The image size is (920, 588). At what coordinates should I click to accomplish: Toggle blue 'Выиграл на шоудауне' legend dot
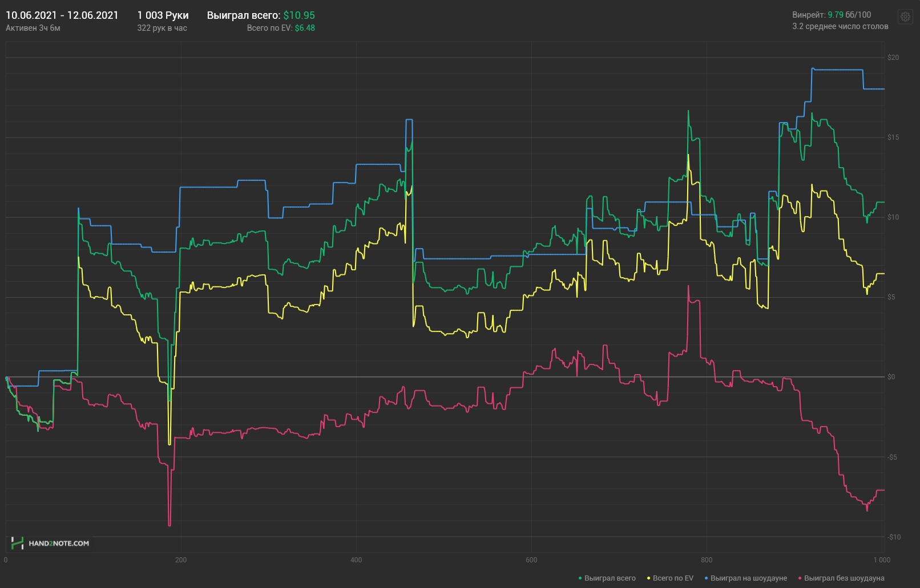706,578
